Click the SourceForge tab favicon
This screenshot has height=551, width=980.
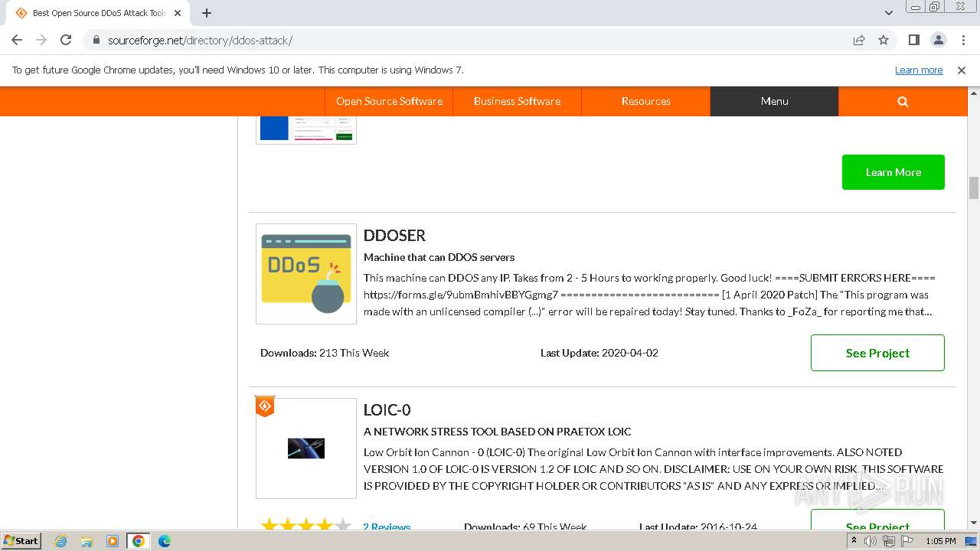pyautogui.click(x=21, y=13)
